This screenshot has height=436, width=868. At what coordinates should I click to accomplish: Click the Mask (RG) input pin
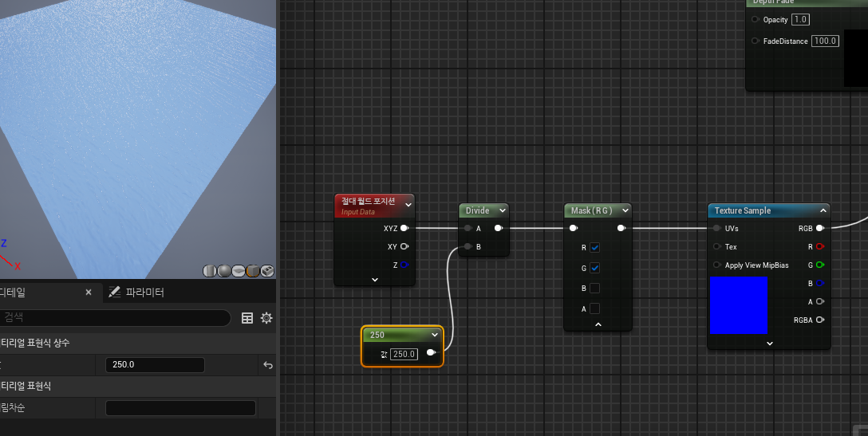pyautogui.click(x=574, y=228)
